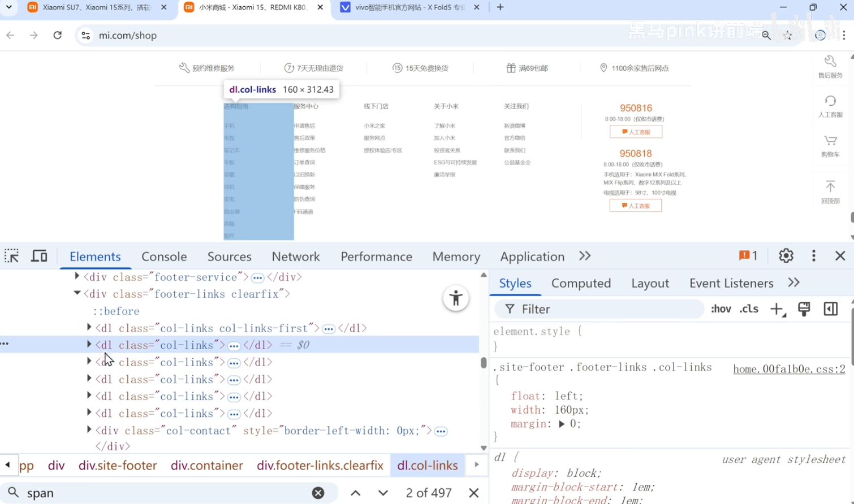
Task: Activate the inspect element picker icon
Action: pos(12,256)
